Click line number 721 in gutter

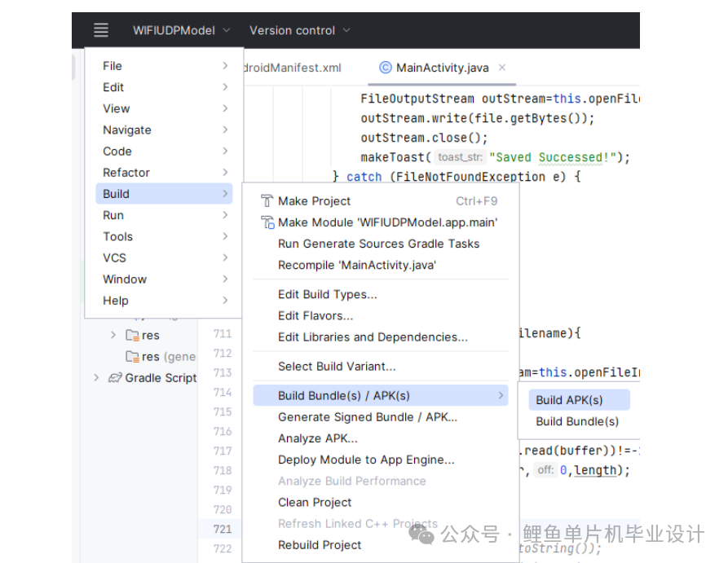pos(223,529)
